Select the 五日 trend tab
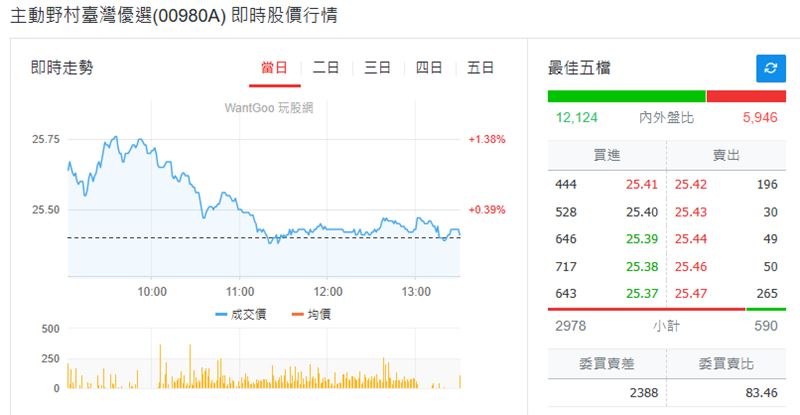Viewport: 800px width, 415px height. (481, 68)
